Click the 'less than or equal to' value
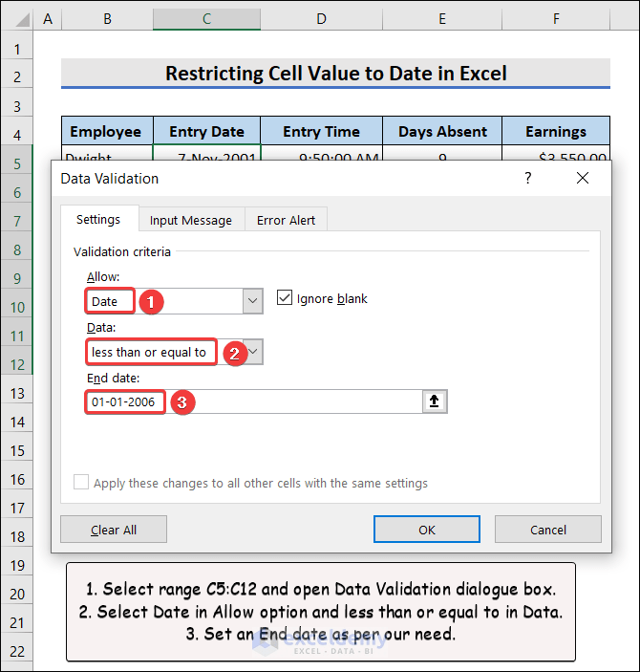The height and width of the screenshot is (672, 640). [x=149, y=353]
